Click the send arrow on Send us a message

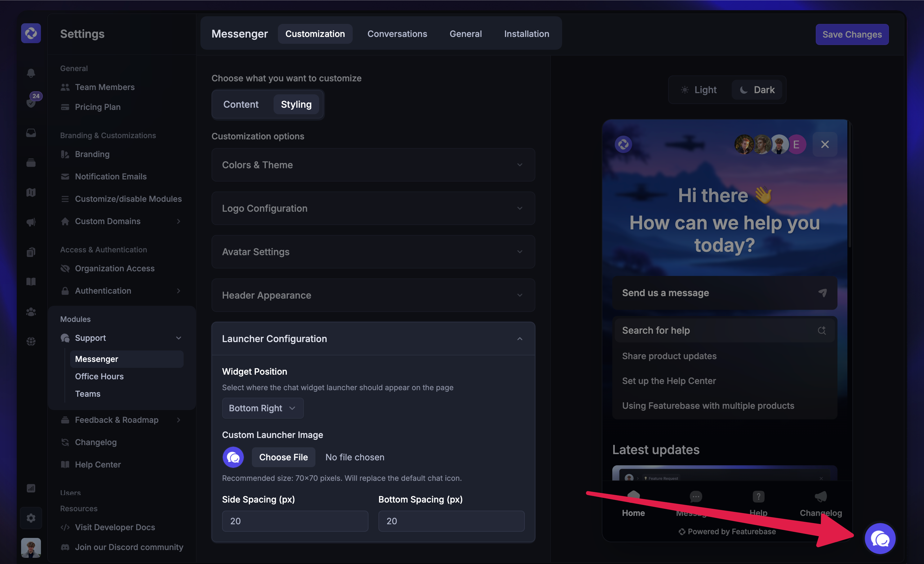pyautogui.click(x=822, y=293)
